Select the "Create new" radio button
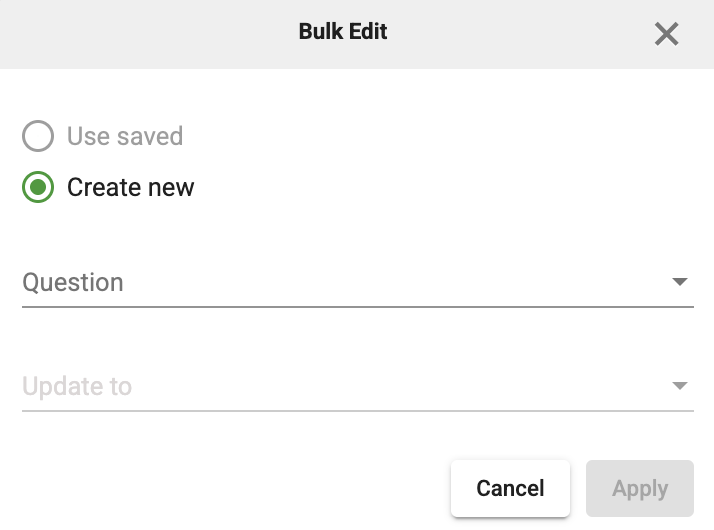 coord(38,187)
